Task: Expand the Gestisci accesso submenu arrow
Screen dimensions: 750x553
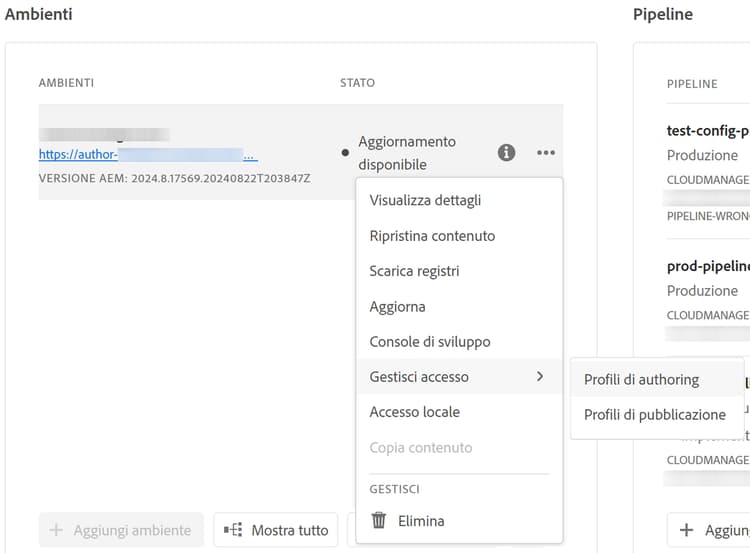Action: click(x=540, y=377)
